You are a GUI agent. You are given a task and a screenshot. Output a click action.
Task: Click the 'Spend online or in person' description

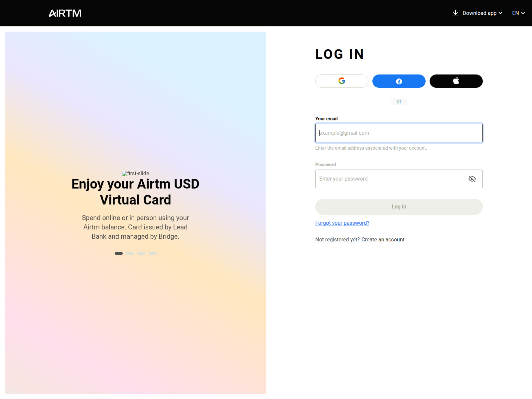(135, 227)
